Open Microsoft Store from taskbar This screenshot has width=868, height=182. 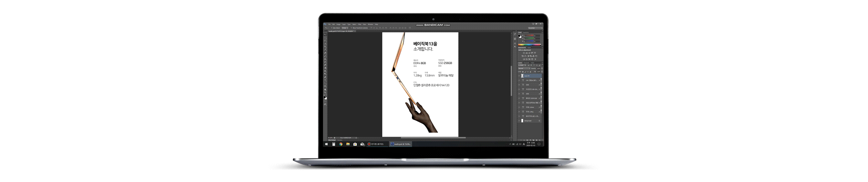coord(355,144)
